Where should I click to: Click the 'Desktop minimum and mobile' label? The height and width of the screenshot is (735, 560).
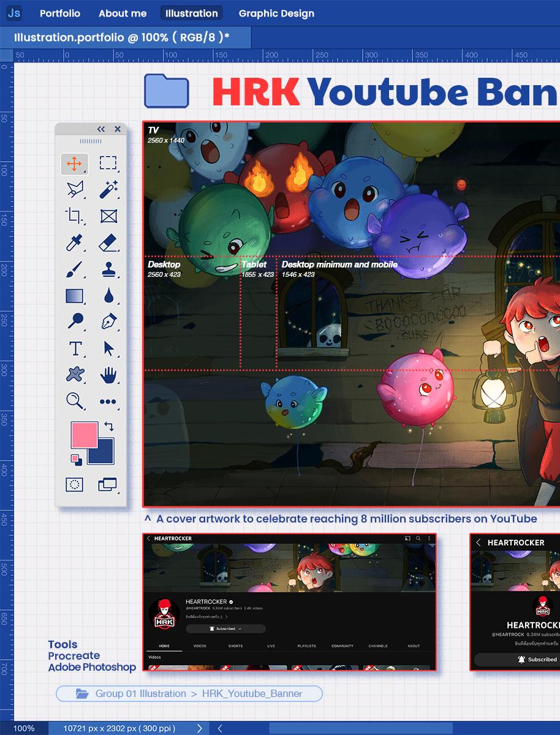(339, 265)
